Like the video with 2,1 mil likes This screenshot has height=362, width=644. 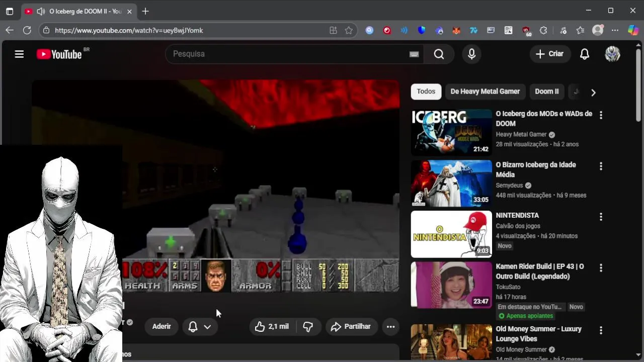point(272,326)
